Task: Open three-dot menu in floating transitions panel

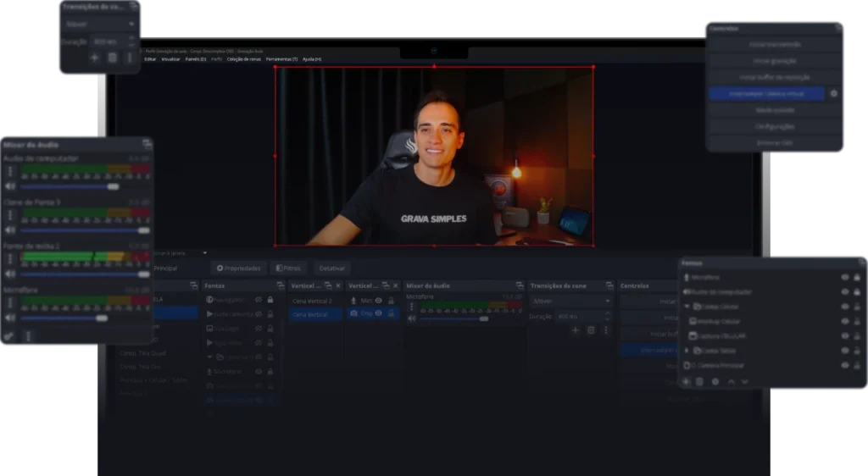Action: pyautogui.click(x=130, y=58)
